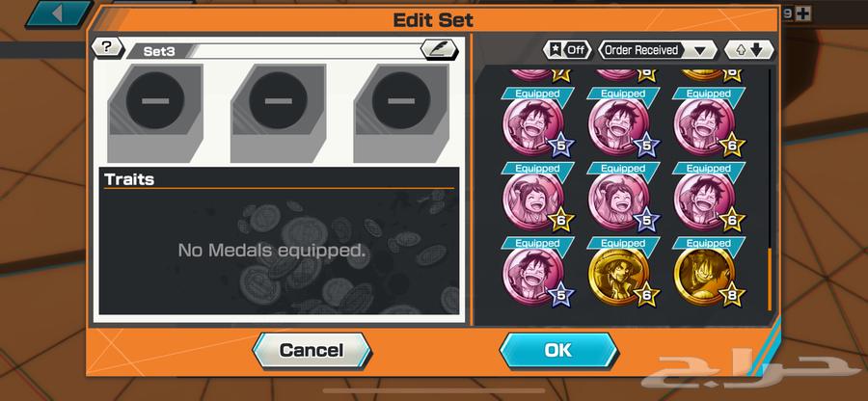Select the Set3 name tab
The width and height of the screenshot is (868, 401).
(x=159, y=51)
